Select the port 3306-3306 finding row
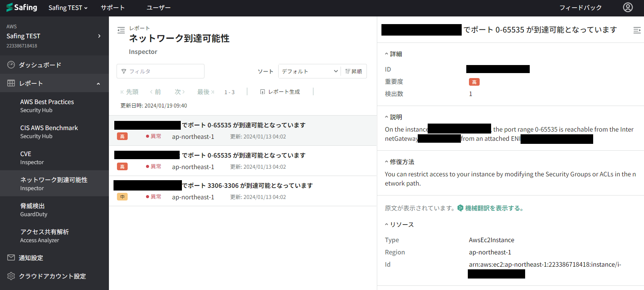The height and width of the screenshot is (290, 644). (x=243, y=191)
